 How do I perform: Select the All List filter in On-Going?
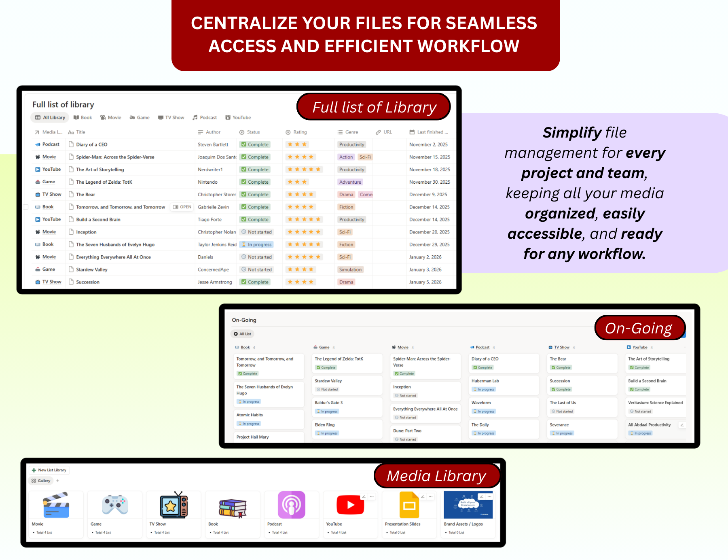click(242, 334)
